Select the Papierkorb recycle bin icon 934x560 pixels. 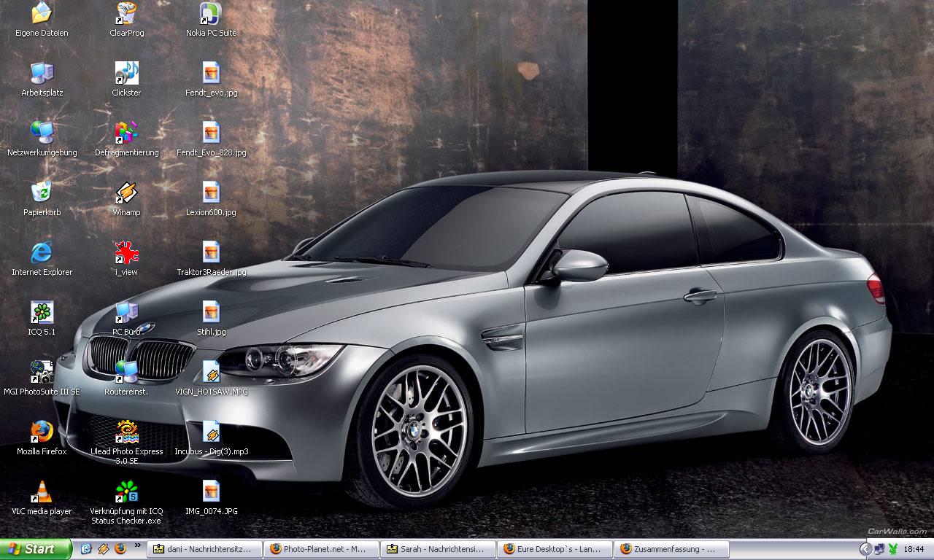pyautogui.click(x=42, y=193)
